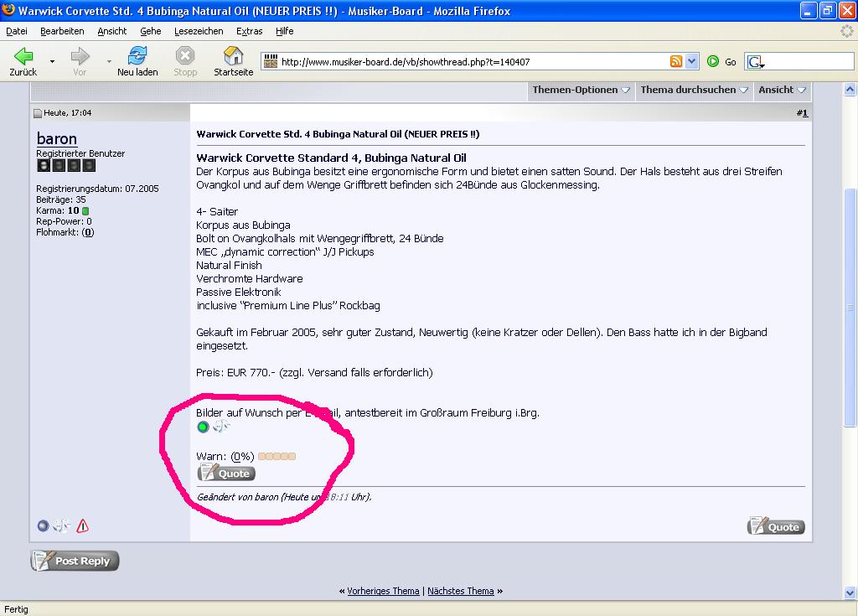Viewport: 858px width, 616px height.
Task: Click the green online status dot in the post
Action: (x=203, y=427)
